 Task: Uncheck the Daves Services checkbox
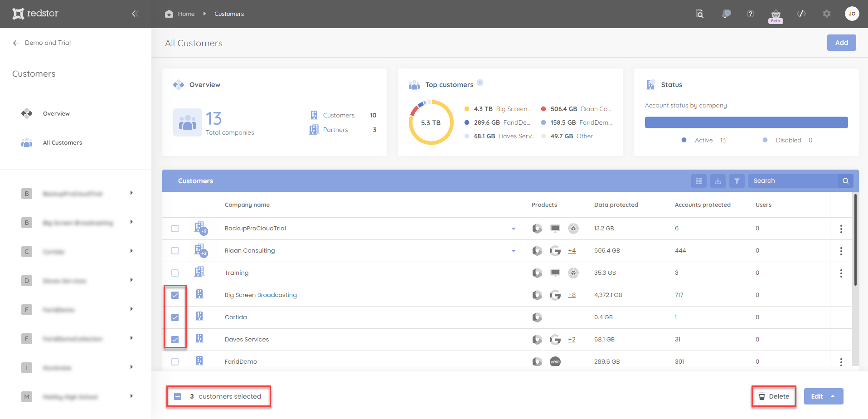[x=175, y=340]
